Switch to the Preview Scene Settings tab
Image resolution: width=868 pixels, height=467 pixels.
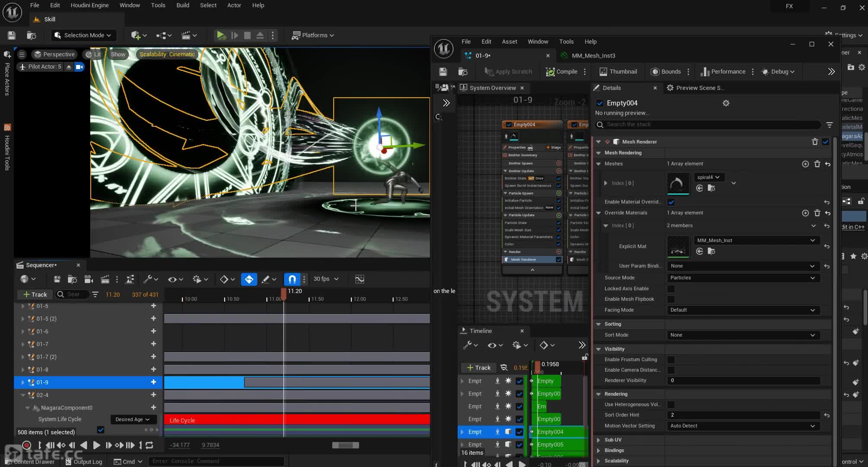[x=696, y=88]
